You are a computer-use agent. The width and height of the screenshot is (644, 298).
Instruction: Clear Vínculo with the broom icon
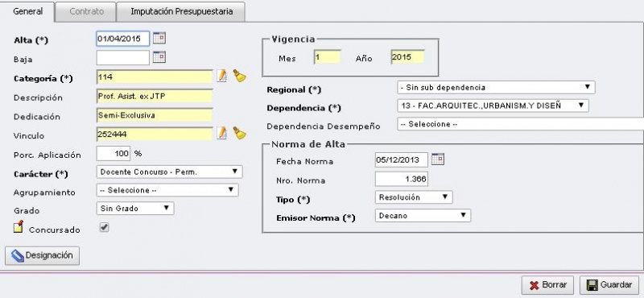point(239,133)
